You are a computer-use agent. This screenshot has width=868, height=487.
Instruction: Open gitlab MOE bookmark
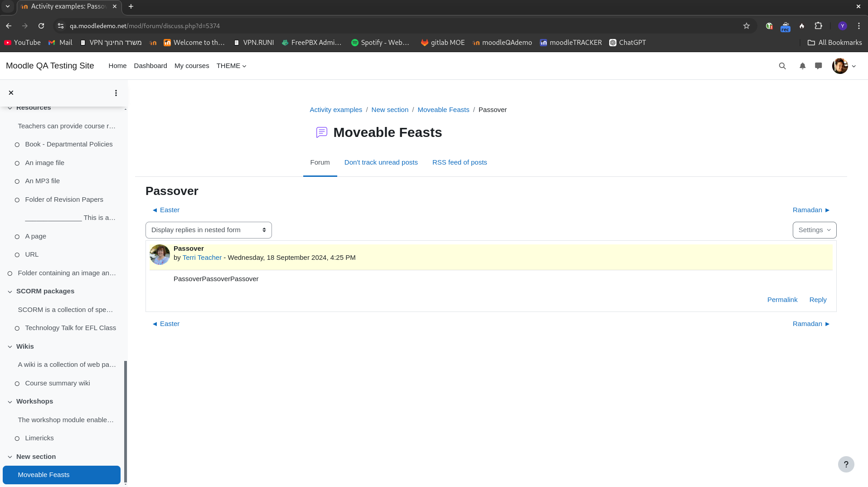pyautogui.click(x=443, y=43)
